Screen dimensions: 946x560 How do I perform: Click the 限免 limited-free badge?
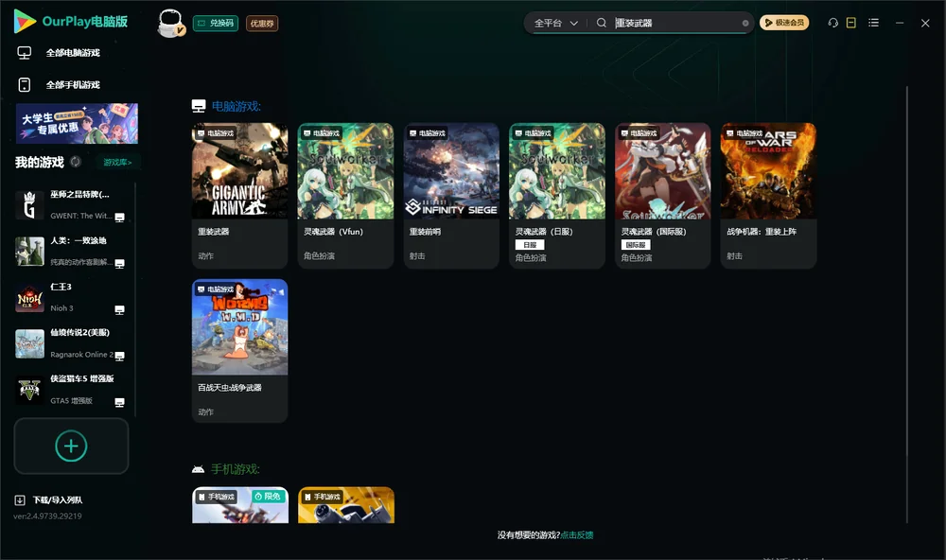[x=268, y=496]
